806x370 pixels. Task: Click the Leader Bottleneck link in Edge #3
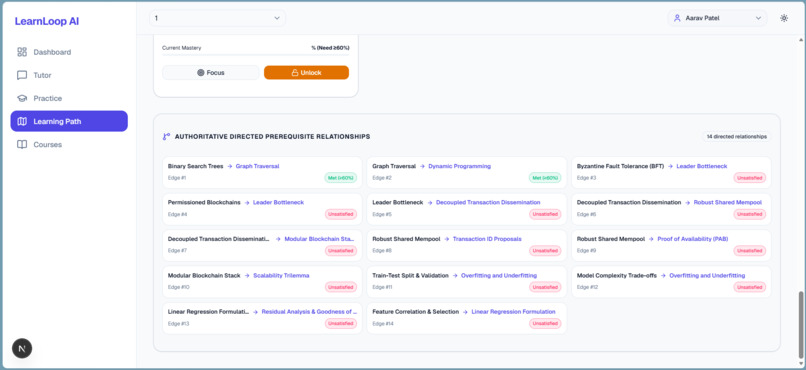point(702,166)
